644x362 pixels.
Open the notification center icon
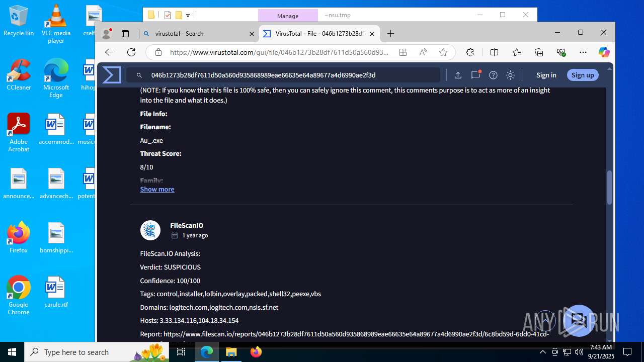[627, 352]
